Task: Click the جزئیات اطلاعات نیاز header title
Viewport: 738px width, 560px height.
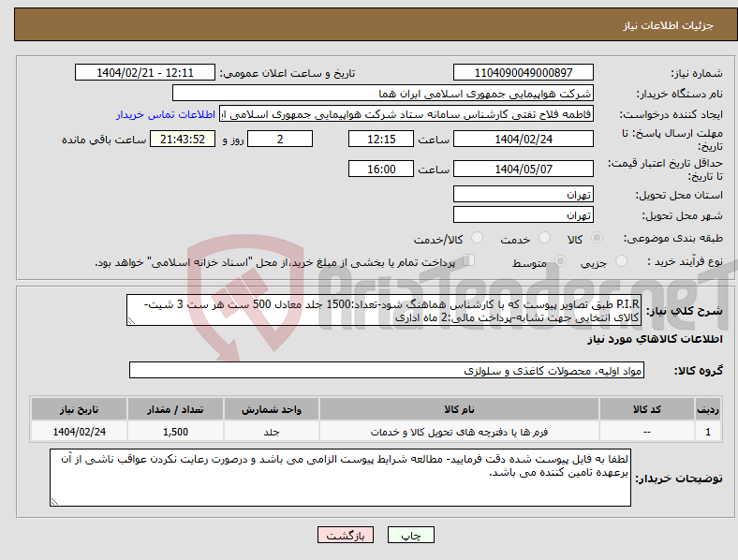Action: 669,25
